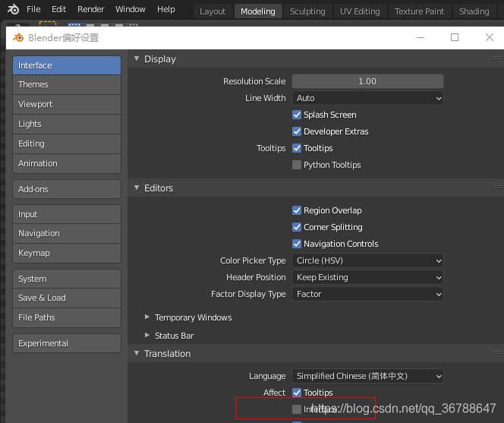Open the Navigation preferences section
Screen dimensions: 504x423
tap(67, 234)
